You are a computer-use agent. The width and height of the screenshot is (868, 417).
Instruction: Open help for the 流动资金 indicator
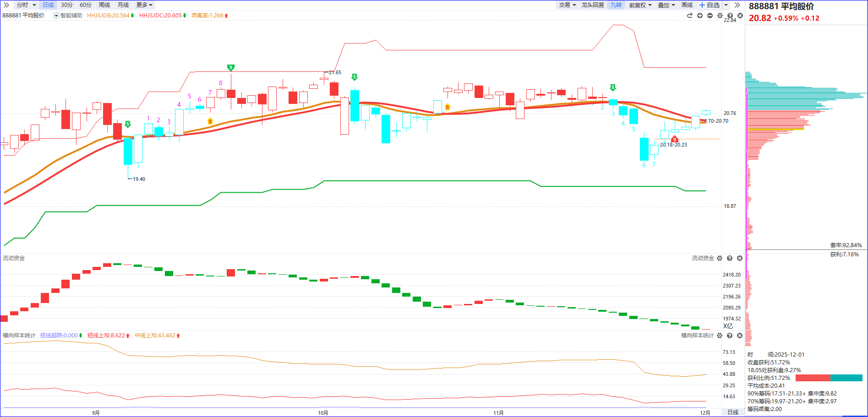pyautogui.click(x=730, y=258)
